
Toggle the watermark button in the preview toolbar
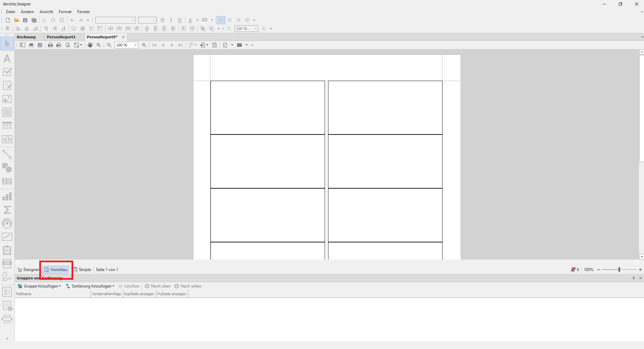[x=215, y=45]
